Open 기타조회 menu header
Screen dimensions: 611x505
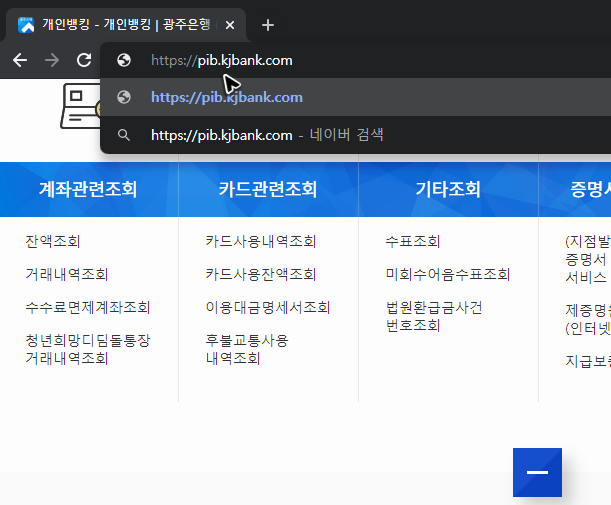[448, 190]
